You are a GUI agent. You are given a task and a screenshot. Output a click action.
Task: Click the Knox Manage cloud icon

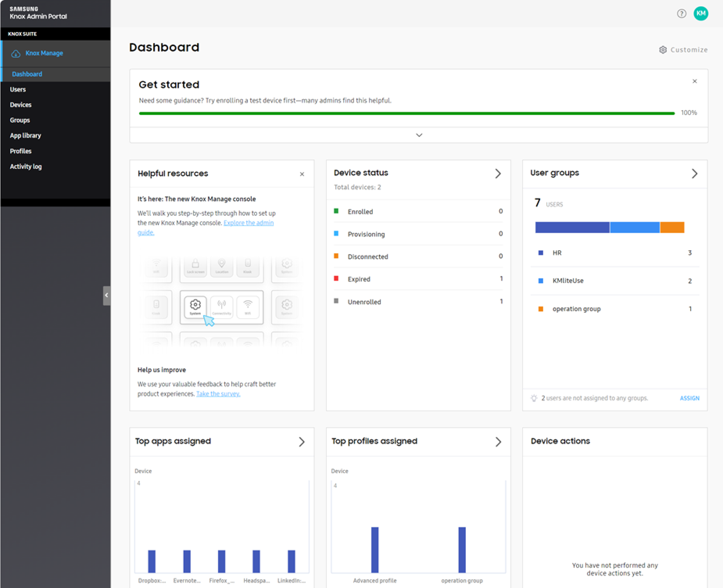(x=16, y=54)
